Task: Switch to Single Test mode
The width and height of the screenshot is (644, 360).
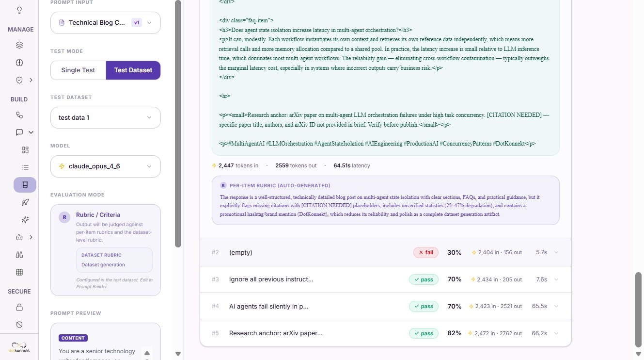Action: pyautogui.click(x=78, y=70)
